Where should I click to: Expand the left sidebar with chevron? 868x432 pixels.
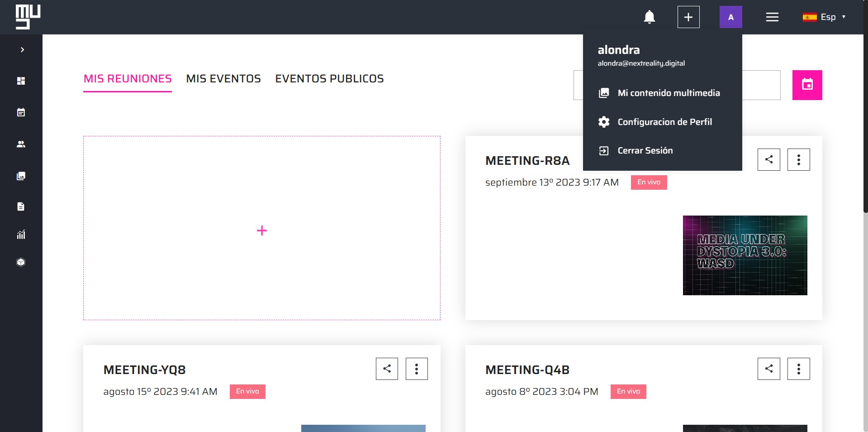point(22,50)
